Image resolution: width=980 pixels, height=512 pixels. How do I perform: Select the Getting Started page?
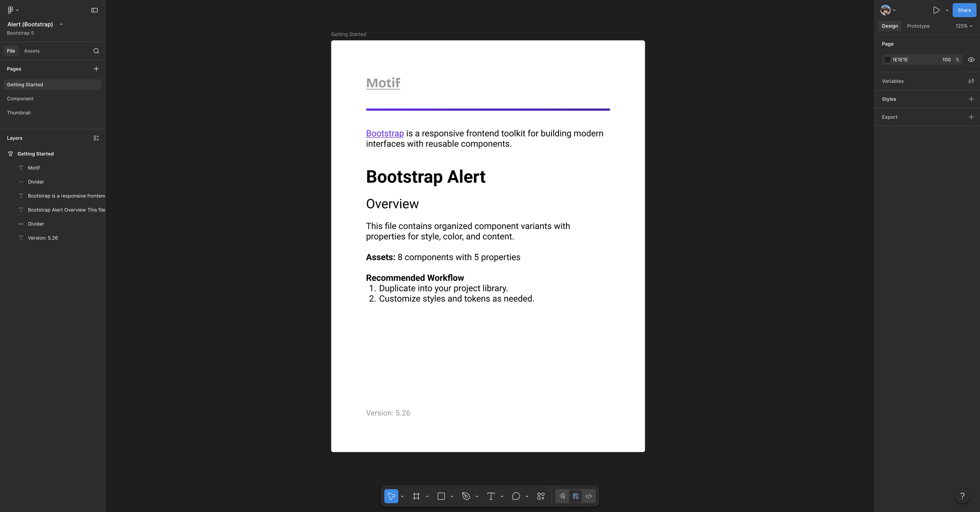coord(53,85)
